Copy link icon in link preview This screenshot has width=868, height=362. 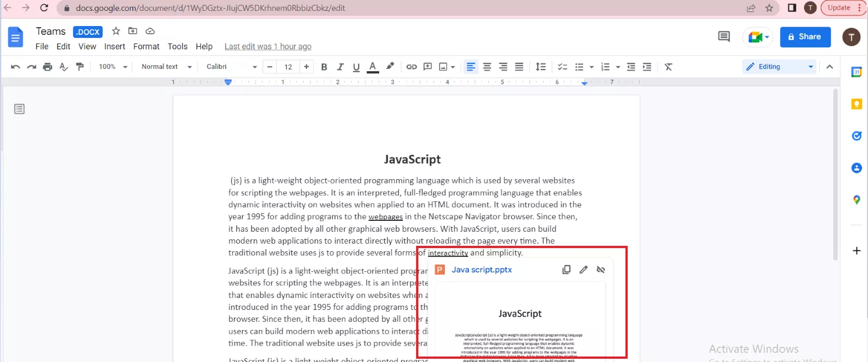(x=566, y=270)
